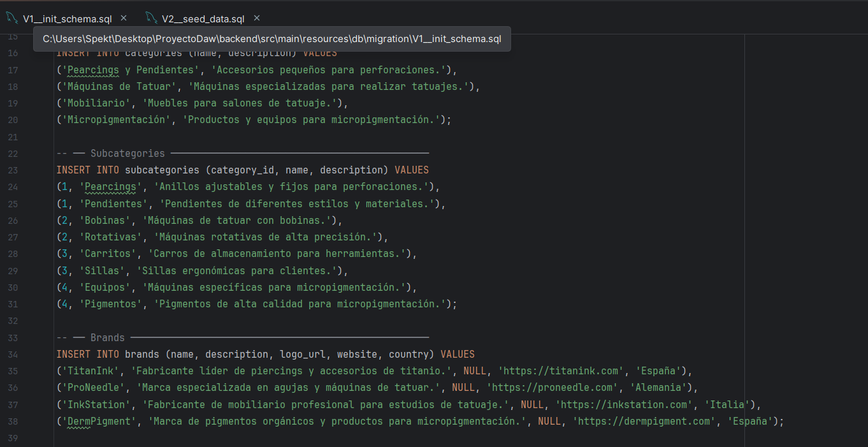Click the 'https://dermpigment.com' string
This screenshot has height=447, width=868.
tap(644, 421)
